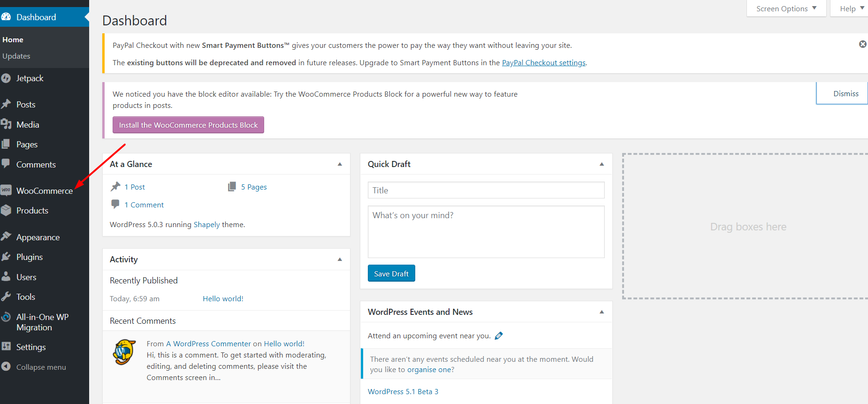This screenshot has height=404, width=868.
Task: Click the Save Draft button
Action: pos(391,274)
